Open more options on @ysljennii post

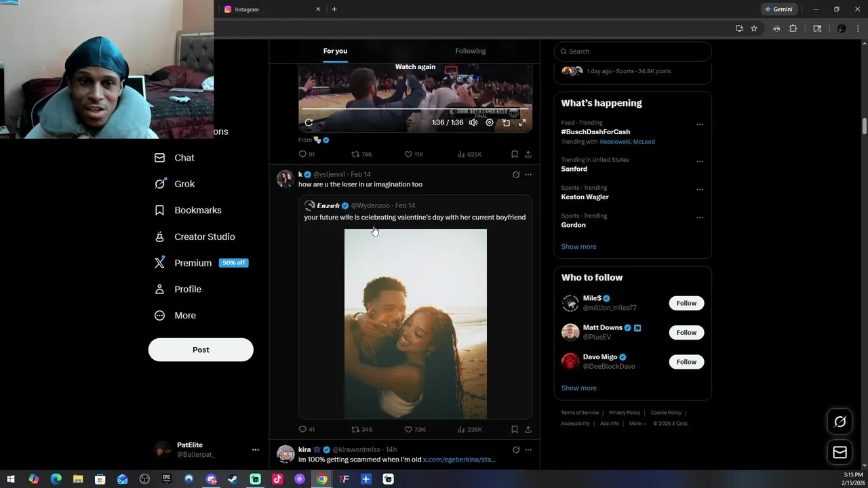[x=528, y=174]
